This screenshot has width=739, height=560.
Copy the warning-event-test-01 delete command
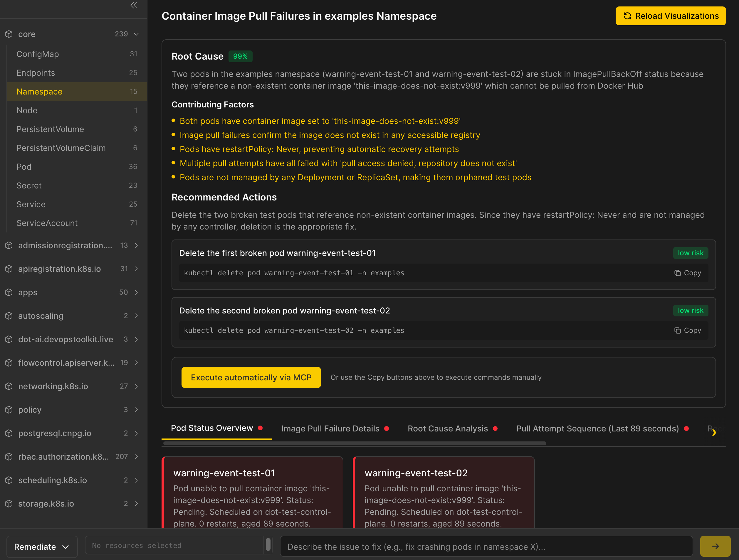pos(688,273)
